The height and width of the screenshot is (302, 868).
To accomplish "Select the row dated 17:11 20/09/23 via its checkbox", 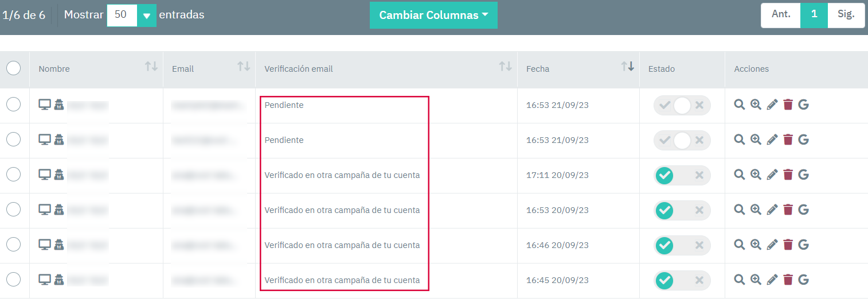I will [x=13, y=174].
